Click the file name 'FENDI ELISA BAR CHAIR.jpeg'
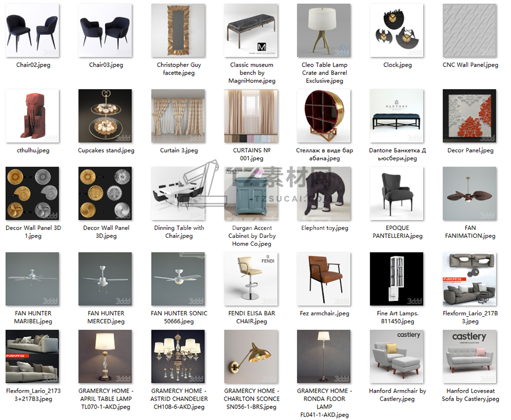511x420 pixels. (252, 317)
